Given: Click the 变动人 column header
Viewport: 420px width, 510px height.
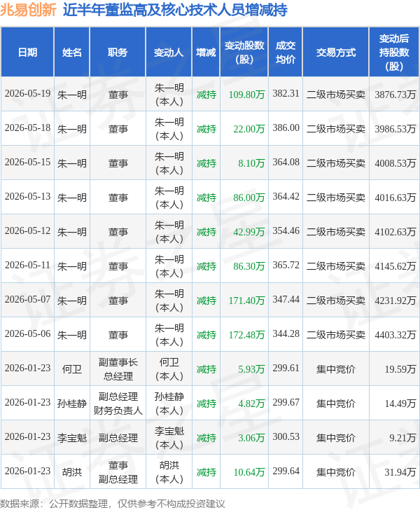Looking at the screenshot, I should coord(169,53).
